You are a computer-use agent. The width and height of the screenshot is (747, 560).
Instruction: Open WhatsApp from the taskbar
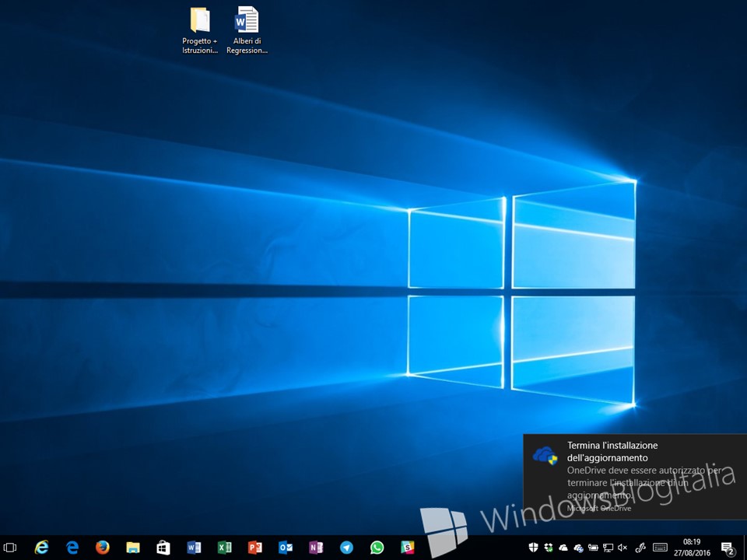377,548
